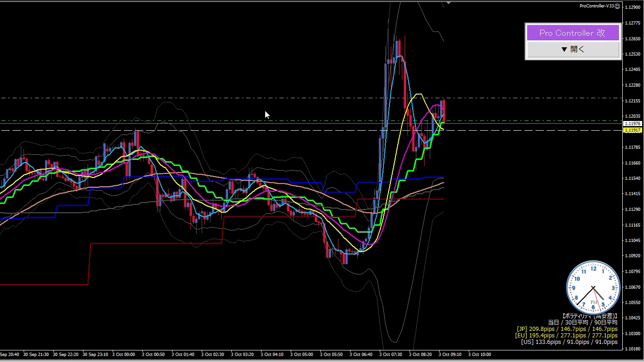644x362 pixels.
Task: Click the chart shift triangle marker at top
Action: point(448,3)
